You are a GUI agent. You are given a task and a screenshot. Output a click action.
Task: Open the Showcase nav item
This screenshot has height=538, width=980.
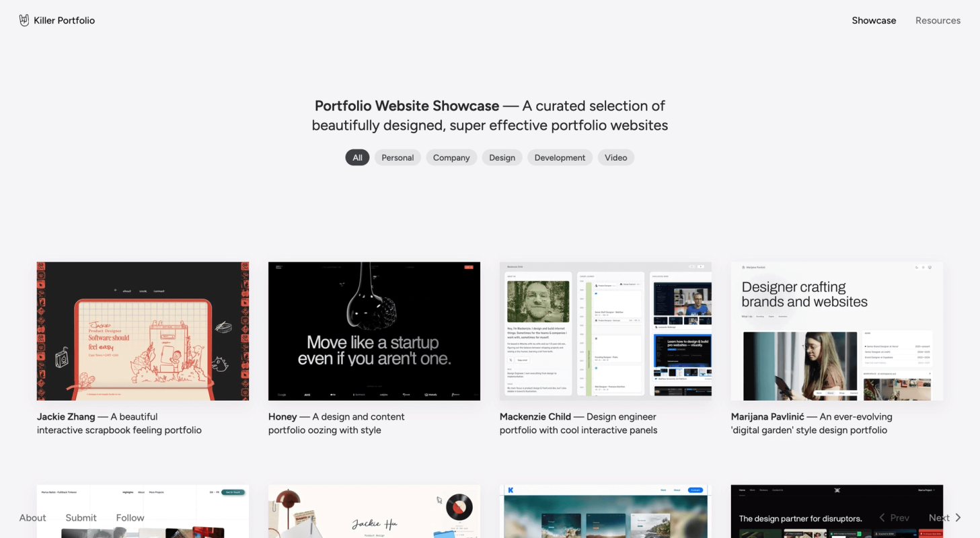874,20
